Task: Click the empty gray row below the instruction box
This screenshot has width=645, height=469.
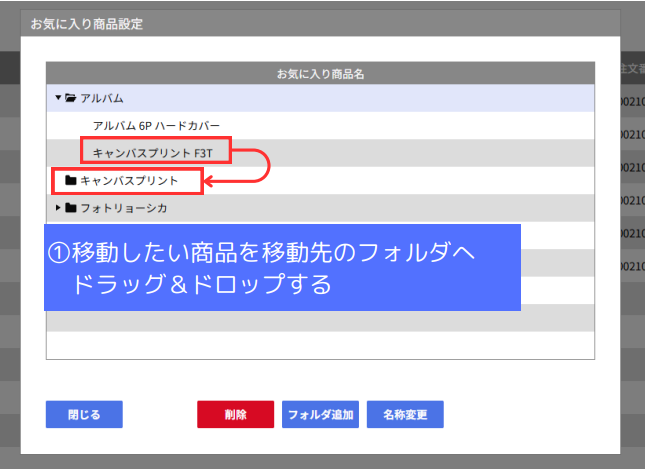Action: 320,319
